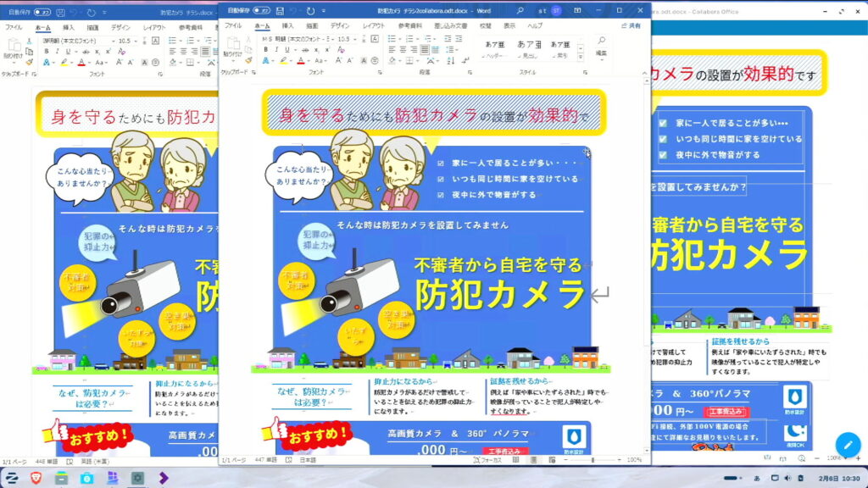
Task: Click the 共有 share button
Action: pyautogui.click(x=630, y=26)
